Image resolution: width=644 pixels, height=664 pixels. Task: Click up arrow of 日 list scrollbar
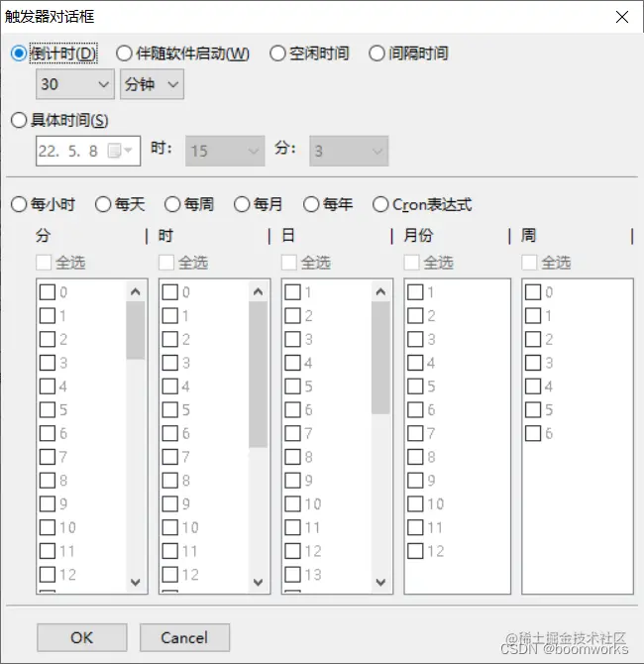(x=380, y=291)
